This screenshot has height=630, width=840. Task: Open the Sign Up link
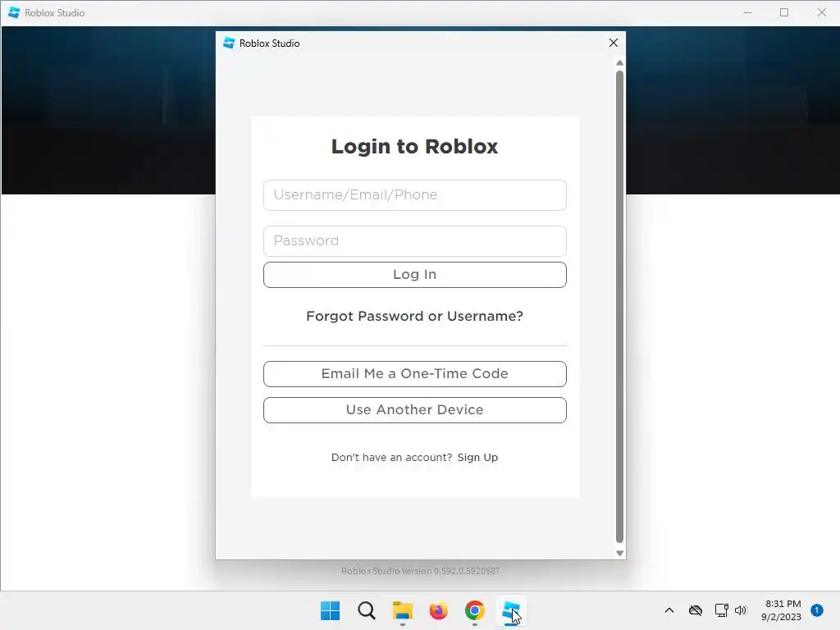477,458
